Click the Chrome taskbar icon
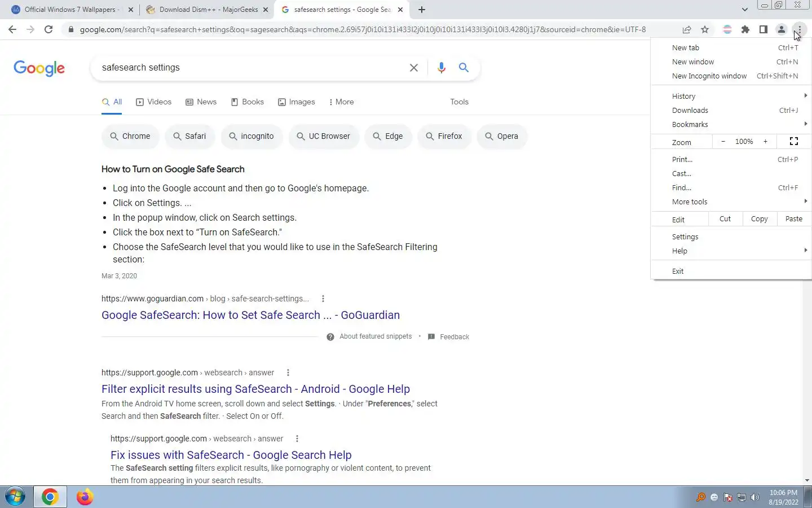Screen dimensions: 812x508 point(50,497)
